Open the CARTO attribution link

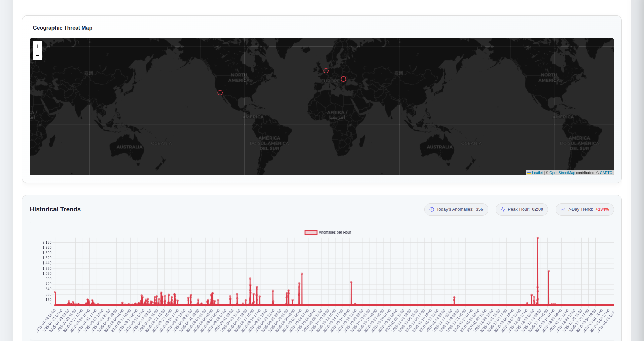[x=606, y=173]
